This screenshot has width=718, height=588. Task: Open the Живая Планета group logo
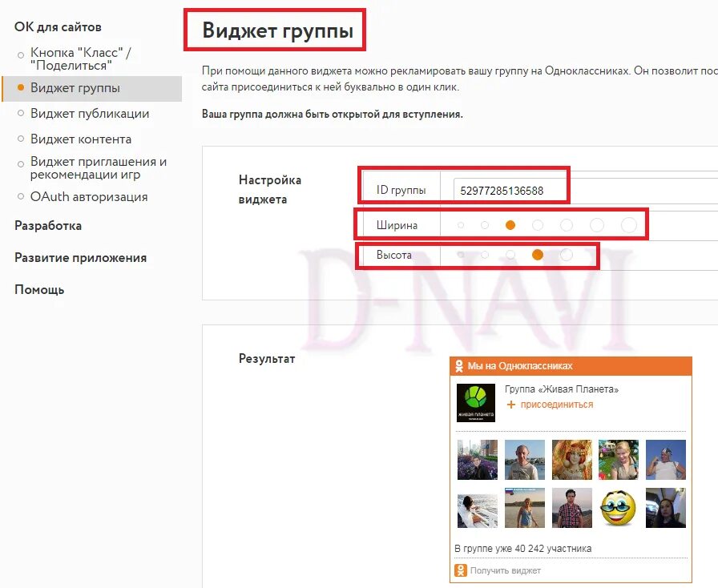pyautogui.click(x=476, y=402)
